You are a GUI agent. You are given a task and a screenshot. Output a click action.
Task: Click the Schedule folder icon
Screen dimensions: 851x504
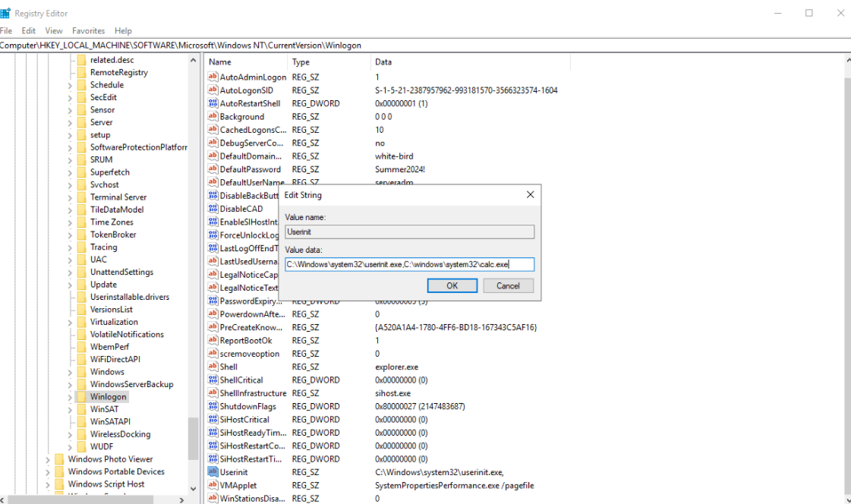tap(81, 85)
